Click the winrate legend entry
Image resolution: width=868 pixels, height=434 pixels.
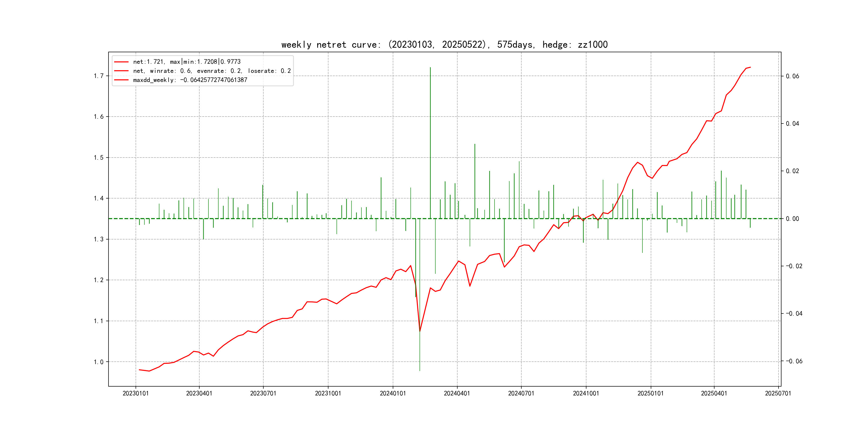(x=212, y=71)
